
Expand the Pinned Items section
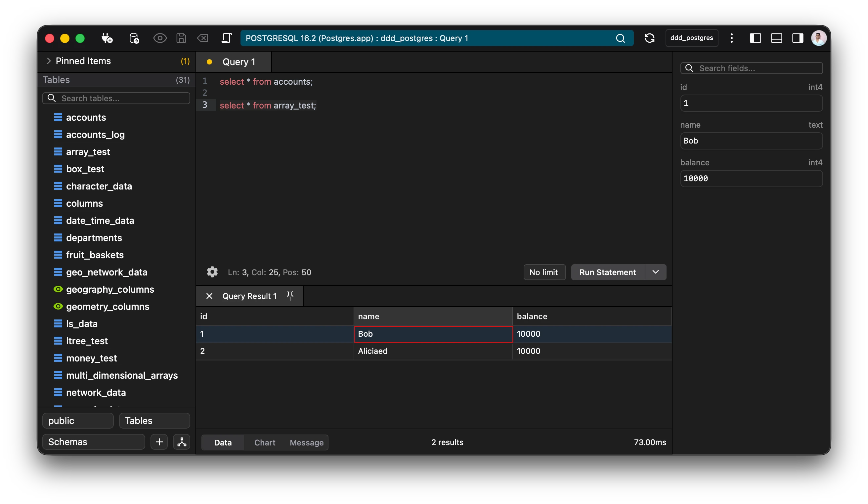[x=49, y=61]
